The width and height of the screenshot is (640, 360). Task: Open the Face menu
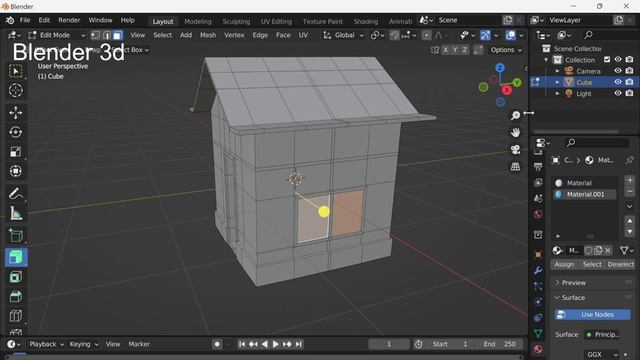283,35
